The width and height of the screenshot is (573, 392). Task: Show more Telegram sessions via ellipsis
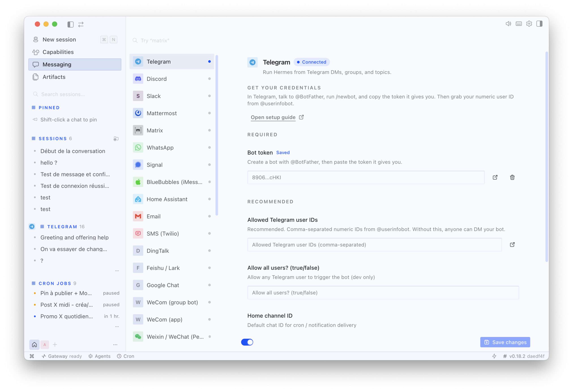coord(117,271)
